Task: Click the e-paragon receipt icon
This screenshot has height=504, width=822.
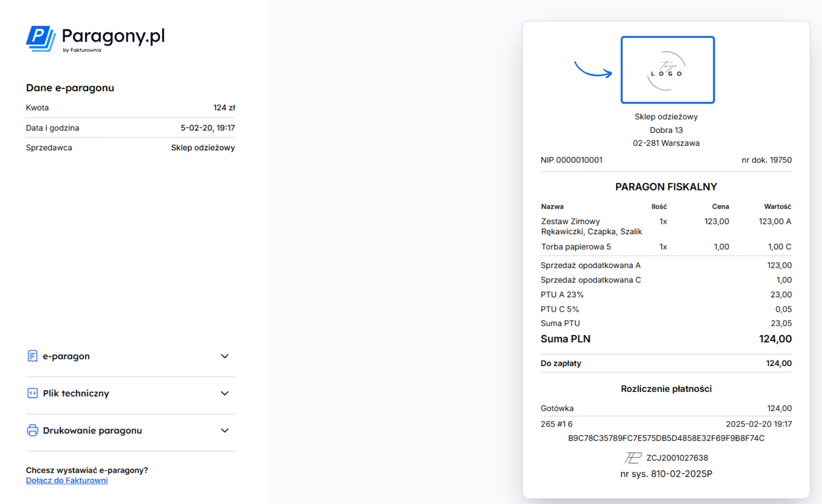Action: point(32,356)
